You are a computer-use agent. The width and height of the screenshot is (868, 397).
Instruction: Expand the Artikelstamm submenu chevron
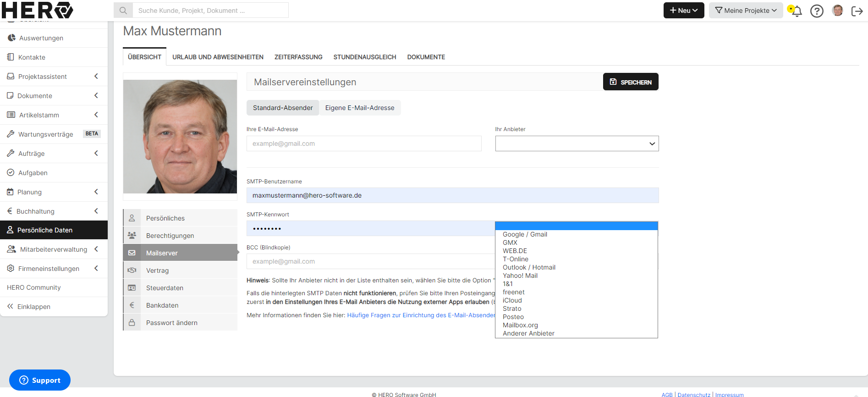[x=96, y=115]
